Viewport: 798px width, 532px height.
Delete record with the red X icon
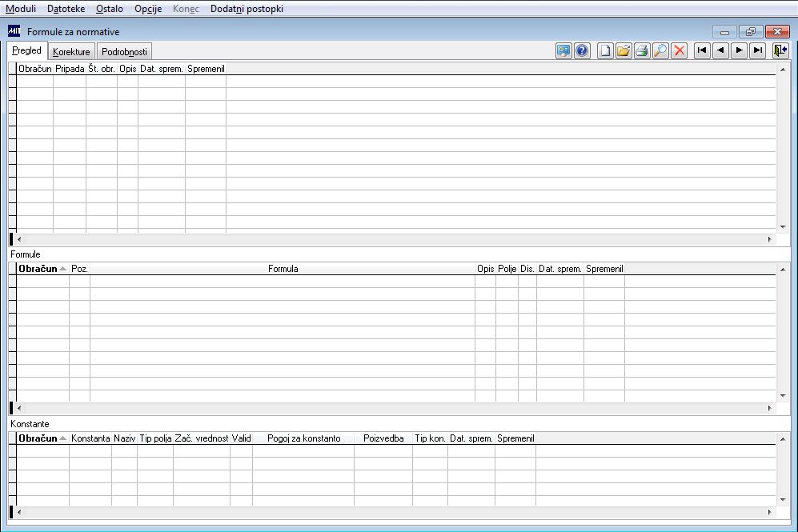679,50
